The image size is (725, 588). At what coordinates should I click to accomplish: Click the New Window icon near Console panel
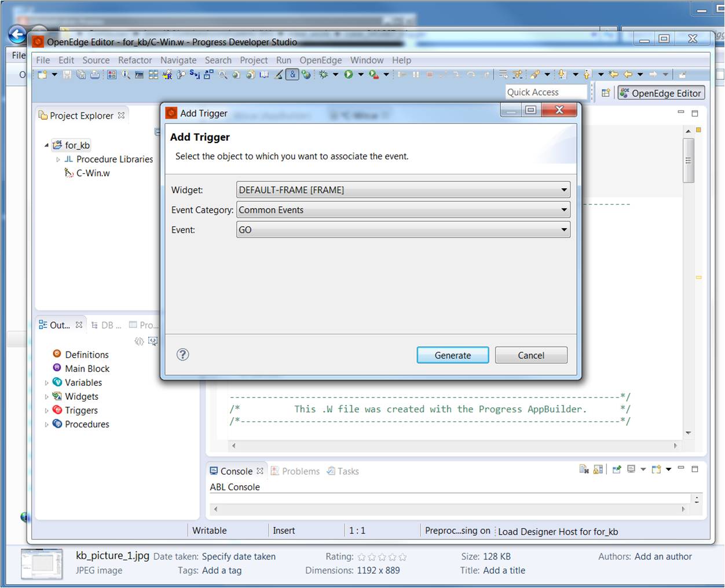656,469
